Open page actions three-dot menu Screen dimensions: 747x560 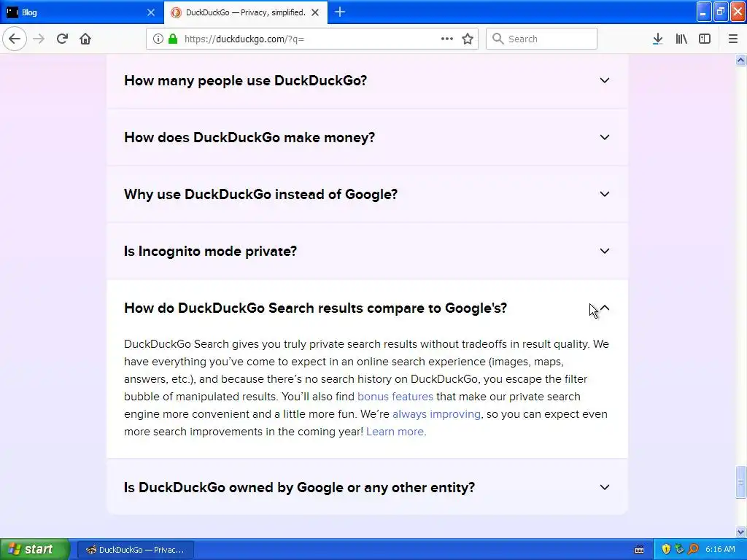pos(447,39)
